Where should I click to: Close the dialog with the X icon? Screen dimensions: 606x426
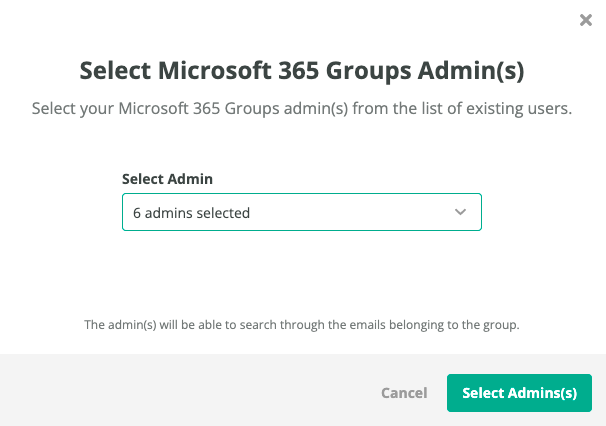[x=586, y=20]
